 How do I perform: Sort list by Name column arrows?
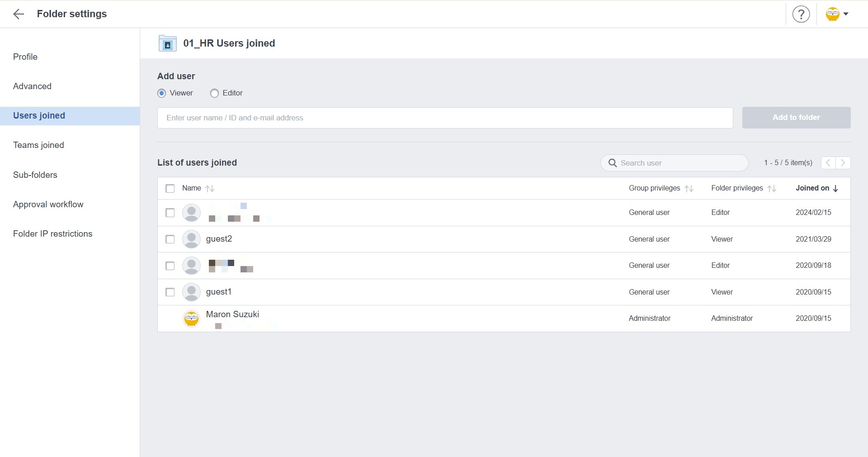(x=210, y=189)
